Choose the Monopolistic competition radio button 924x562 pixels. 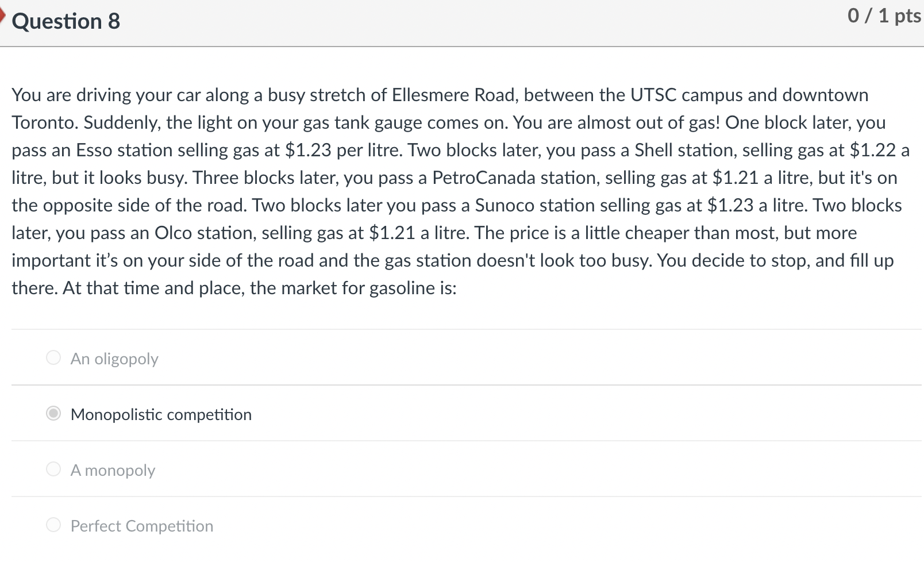click(x=53, y=414)
